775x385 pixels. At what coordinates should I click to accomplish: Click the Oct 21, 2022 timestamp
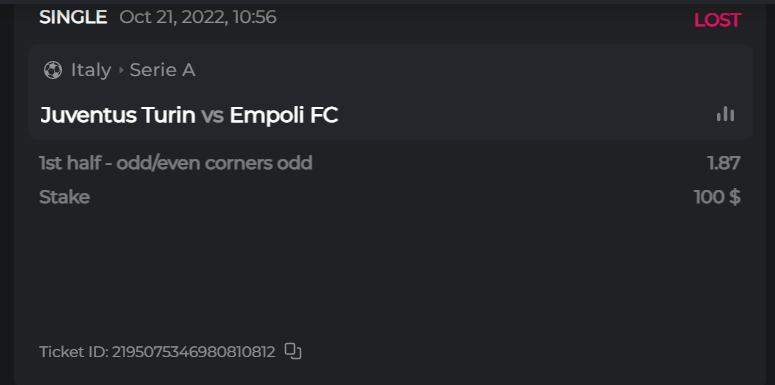(x=198, y=18)
